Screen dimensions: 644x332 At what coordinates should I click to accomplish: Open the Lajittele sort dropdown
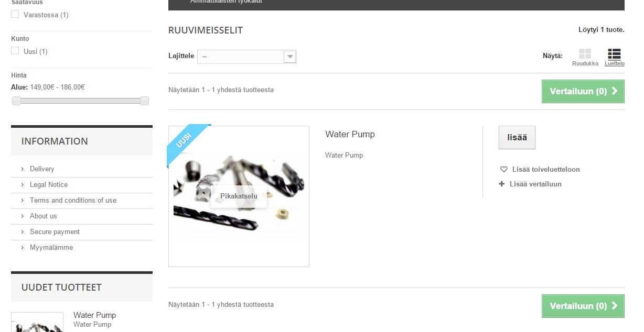click(247, 57)
